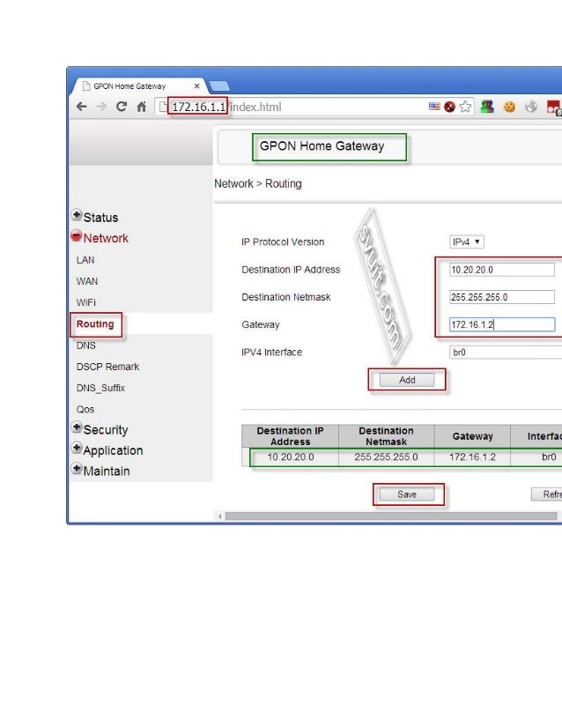Click the browser forward arrow

click(x=101, y=107)
